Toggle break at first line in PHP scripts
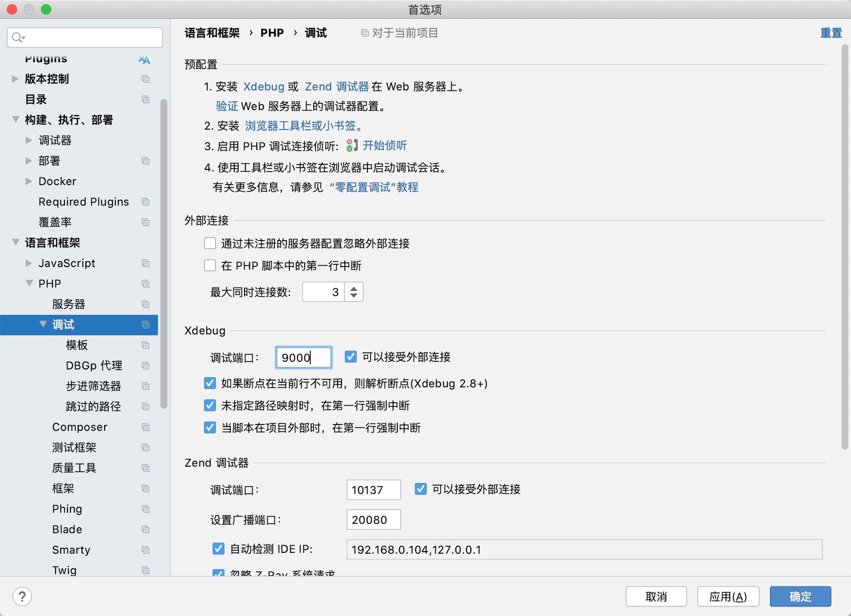Image resolution: width=851 pixels, height=616 pixels. (210, 266)
